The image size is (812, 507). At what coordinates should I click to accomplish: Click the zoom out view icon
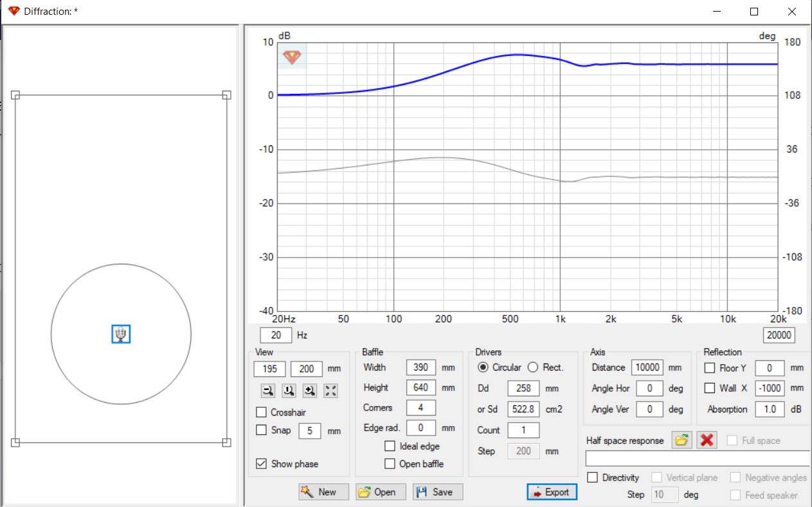point(268,391)
